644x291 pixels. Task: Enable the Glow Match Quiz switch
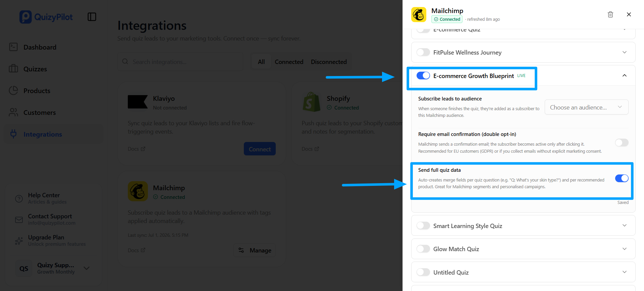(x=423, y=249)
